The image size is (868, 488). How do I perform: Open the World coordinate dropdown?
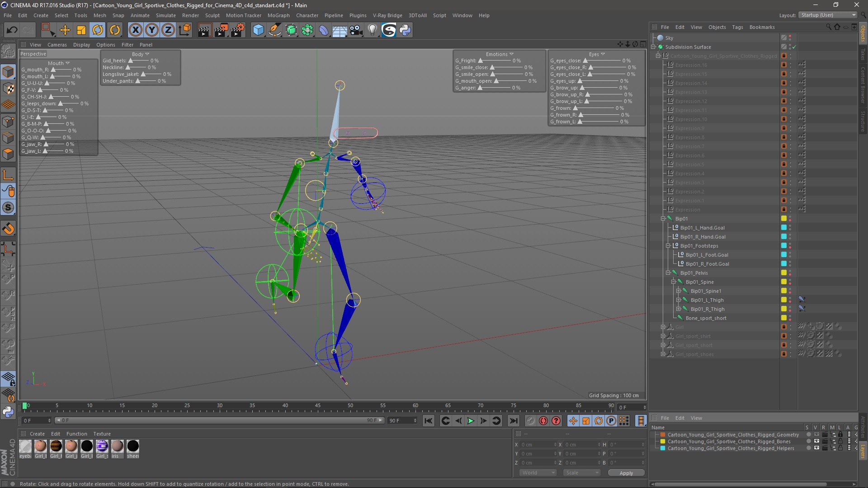pyautogui.click(x=538, y=473)
